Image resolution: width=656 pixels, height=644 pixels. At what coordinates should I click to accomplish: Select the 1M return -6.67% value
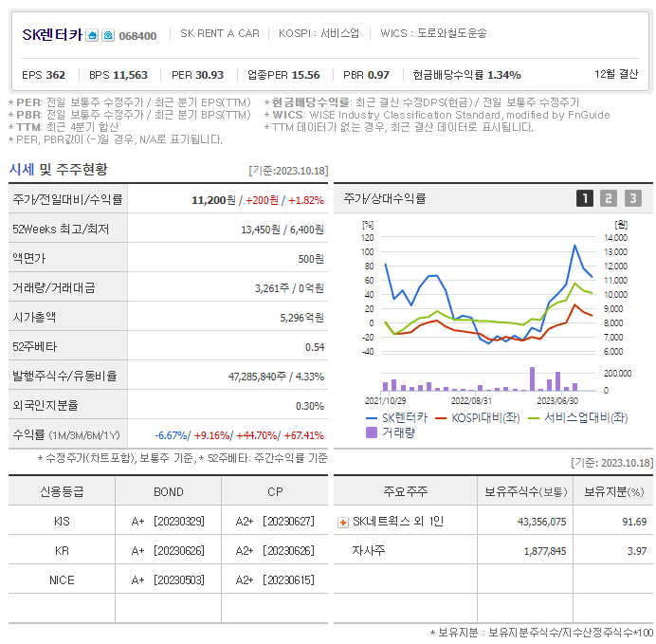172,435
